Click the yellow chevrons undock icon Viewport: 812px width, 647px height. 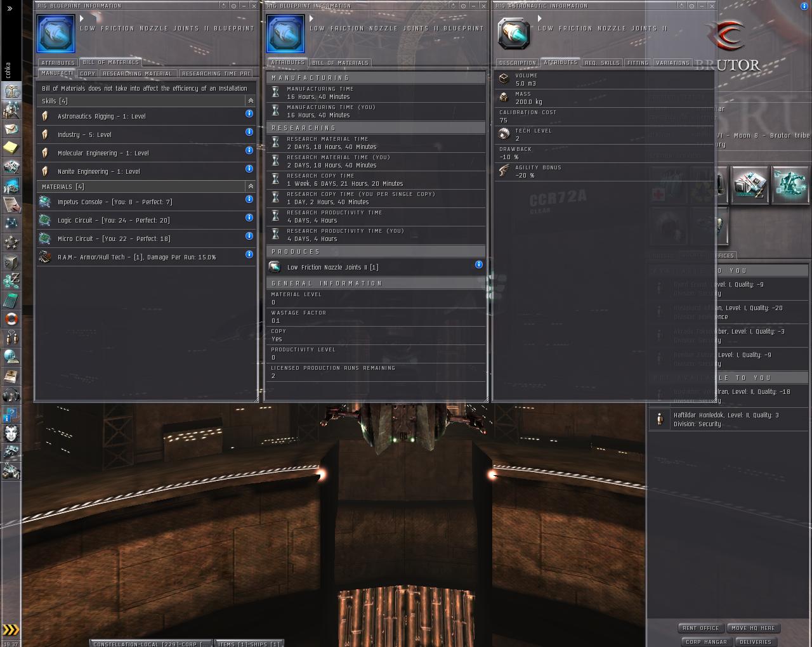11,630
